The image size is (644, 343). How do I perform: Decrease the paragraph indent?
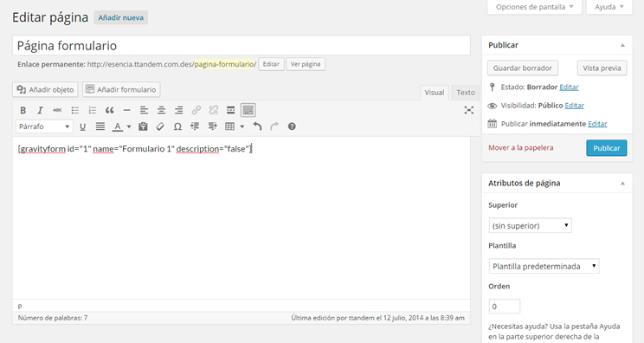(x=195, y=126)
